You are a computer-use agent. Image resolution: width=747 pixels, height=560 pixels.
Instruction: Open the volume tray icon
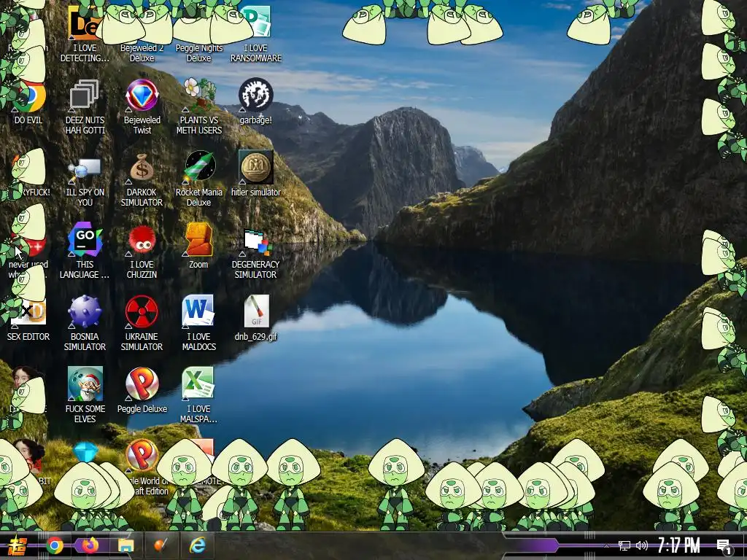click(642, 545)
